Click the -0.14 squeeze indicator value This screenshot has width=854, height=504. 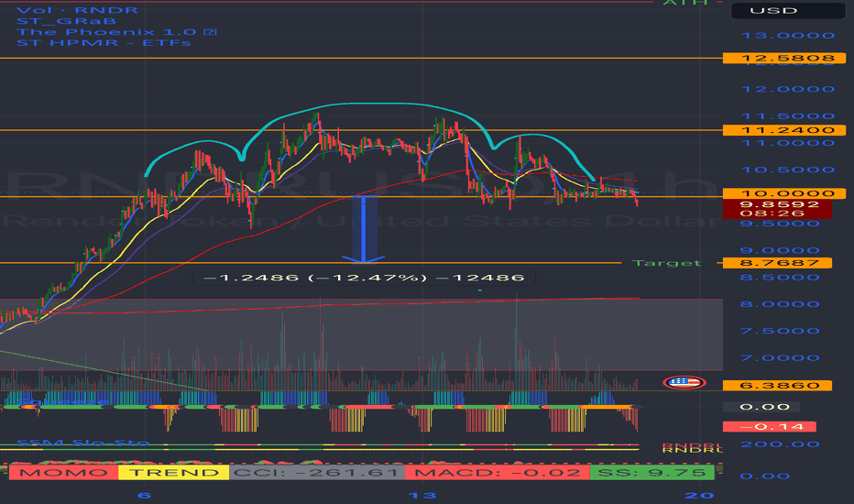point(769,427)
